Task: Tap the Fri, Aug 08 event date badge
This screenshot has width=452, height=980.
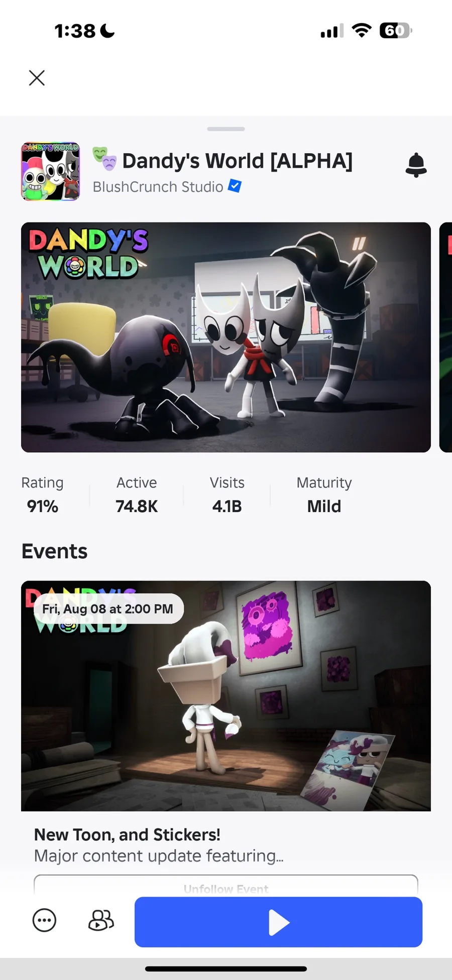Action: 108,609
